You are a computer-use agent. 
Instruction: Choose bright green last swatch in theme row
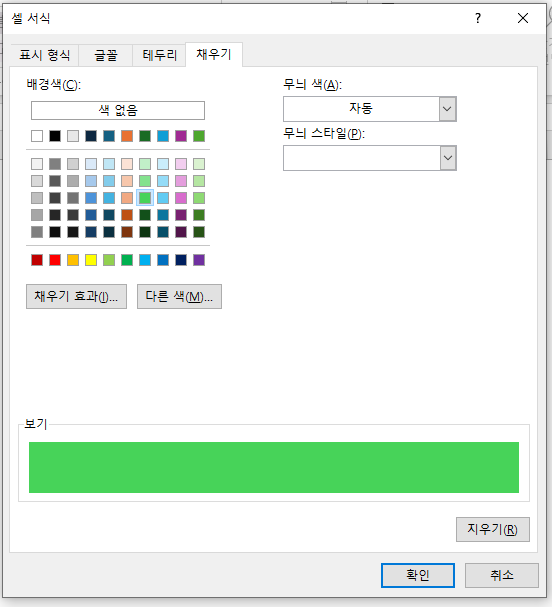tap(199, 136)
